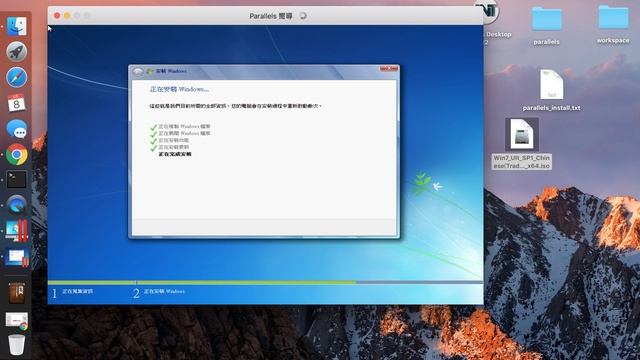640x360 pixels.
Task: Open the Chrome document stack in Dock
Action: coord(17,320)
